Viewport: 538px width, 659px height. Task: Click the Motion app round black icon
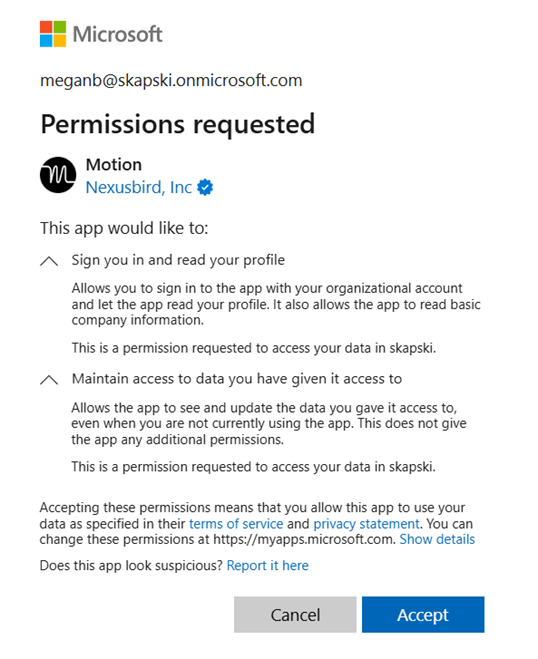point(58,175)
